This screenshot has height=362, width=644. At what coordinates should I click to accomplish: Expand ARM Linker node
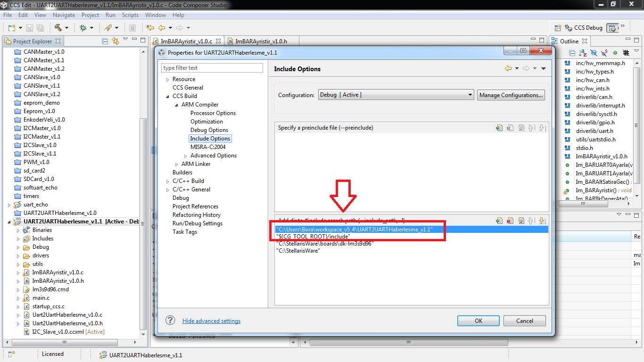tap(176, 164)
